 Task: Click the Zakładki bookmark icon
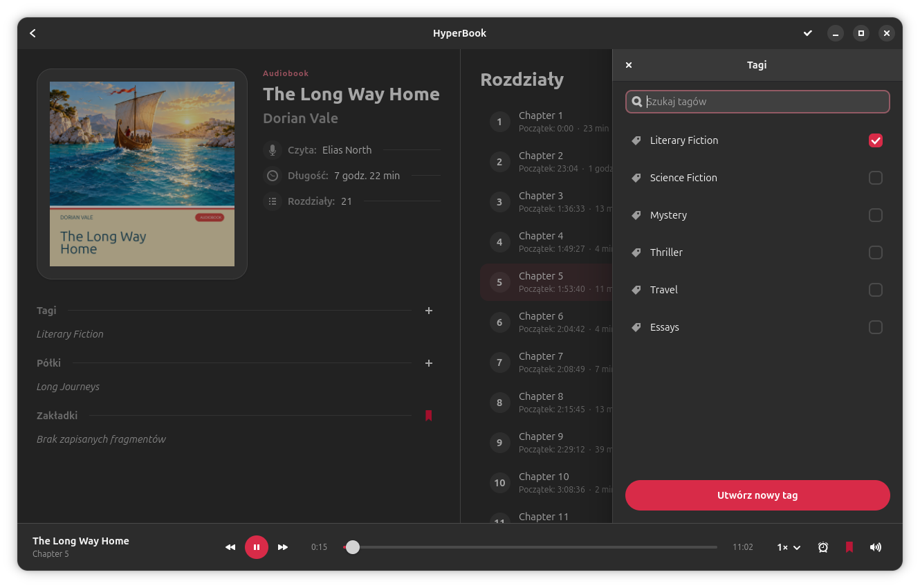pyautogui.click(x=429, y=416)
